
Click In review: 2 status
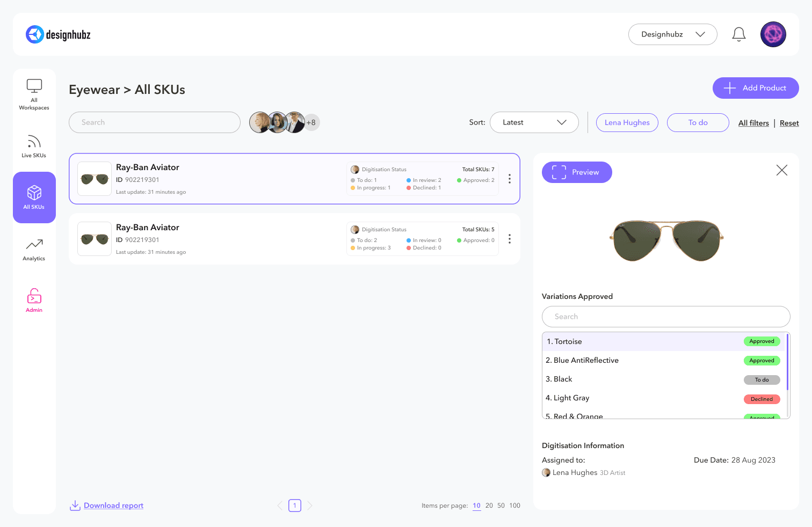tap(424, 180)
